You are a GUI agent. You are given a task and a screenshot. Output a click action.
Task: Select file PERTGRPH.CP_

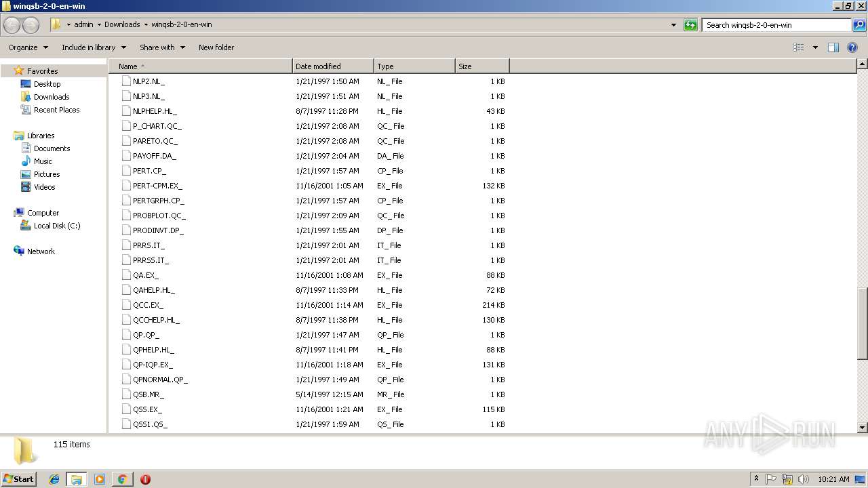[159, 201]
